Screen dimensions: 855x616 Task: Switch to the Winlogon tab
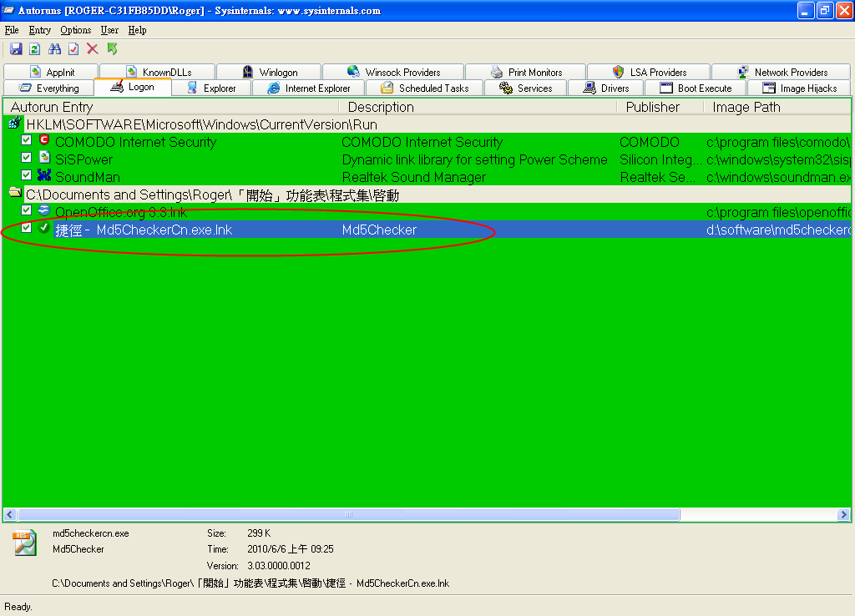coord(269,72)
